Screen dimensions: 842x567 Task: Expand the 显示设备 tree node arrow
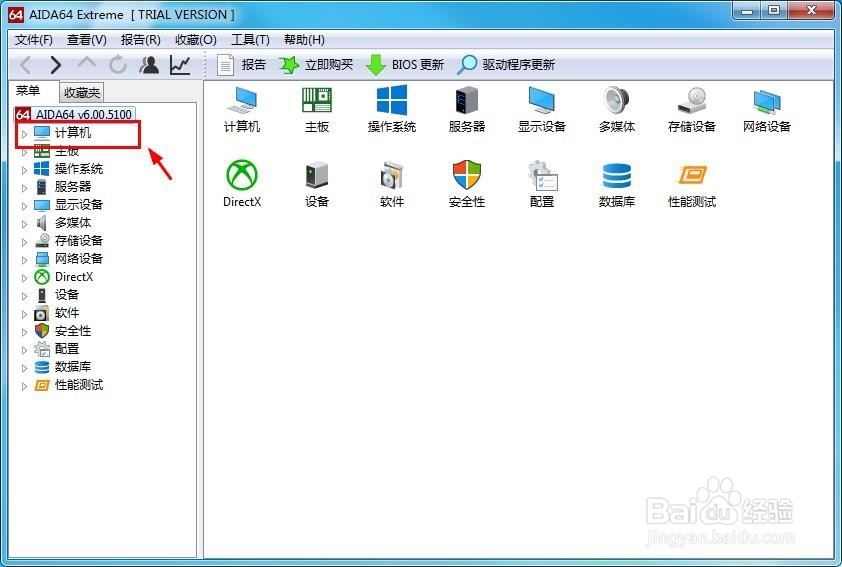24,206
